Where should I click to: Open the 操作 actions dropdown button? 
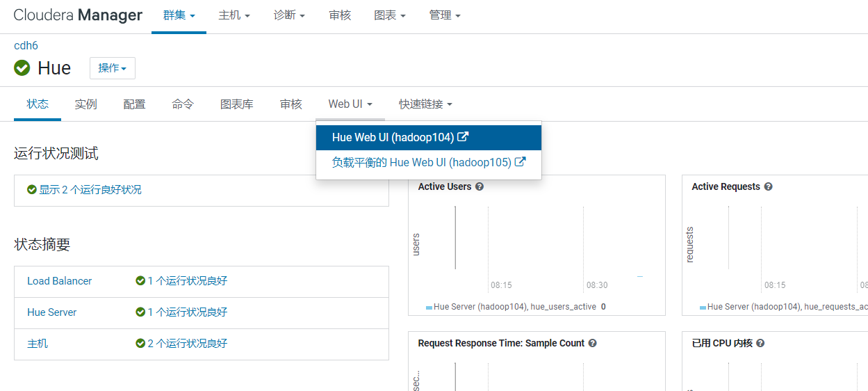point(113,68)
